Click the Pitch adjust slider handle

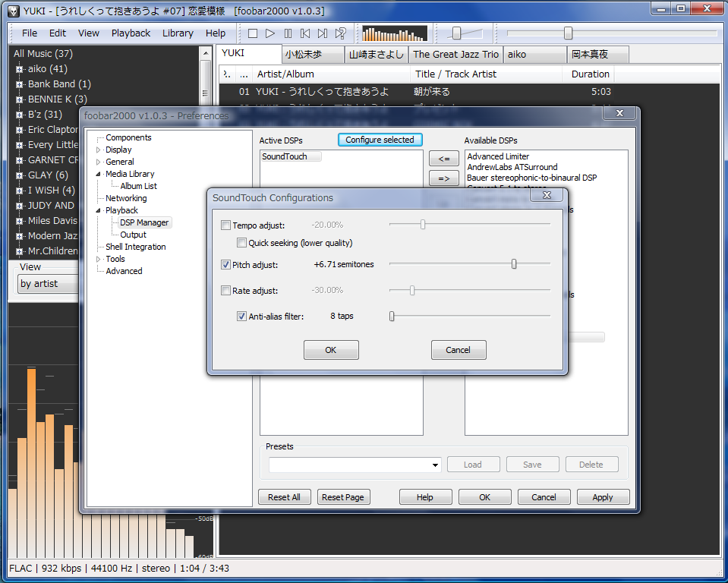pyautogui.click(x=514, y=264)
